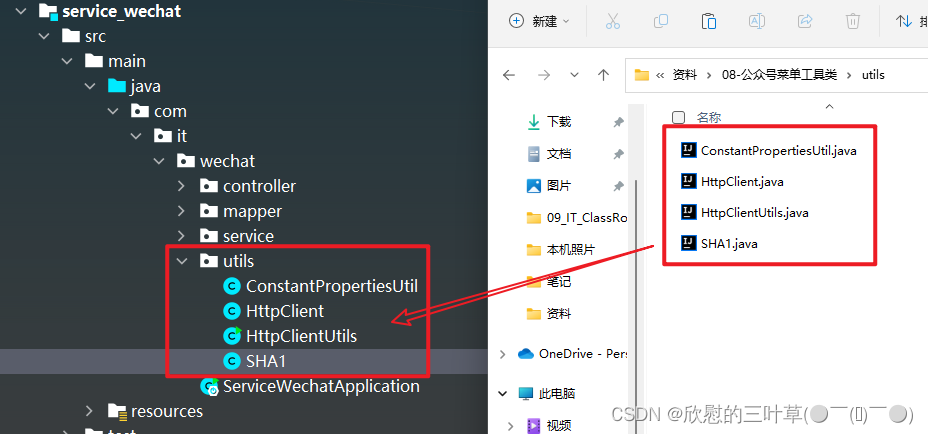
Task: Click the Delete trash icon in Explorer
Action: pos(853,21)
